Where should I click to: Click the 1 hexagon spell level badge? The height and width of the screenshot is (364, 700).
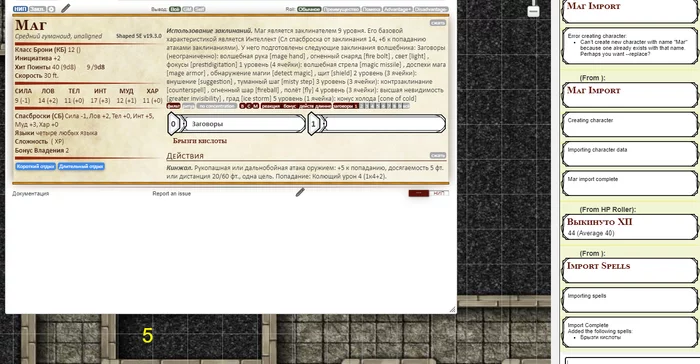(313, 124)
